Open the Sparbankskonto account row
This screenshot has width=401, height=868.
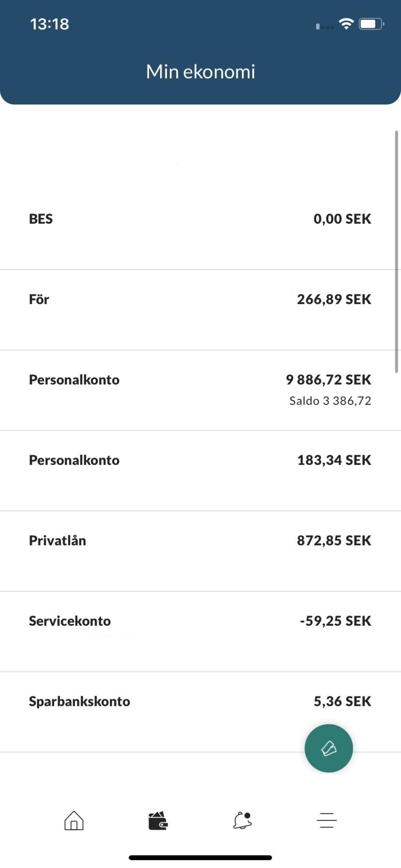(x=200, y=712)
